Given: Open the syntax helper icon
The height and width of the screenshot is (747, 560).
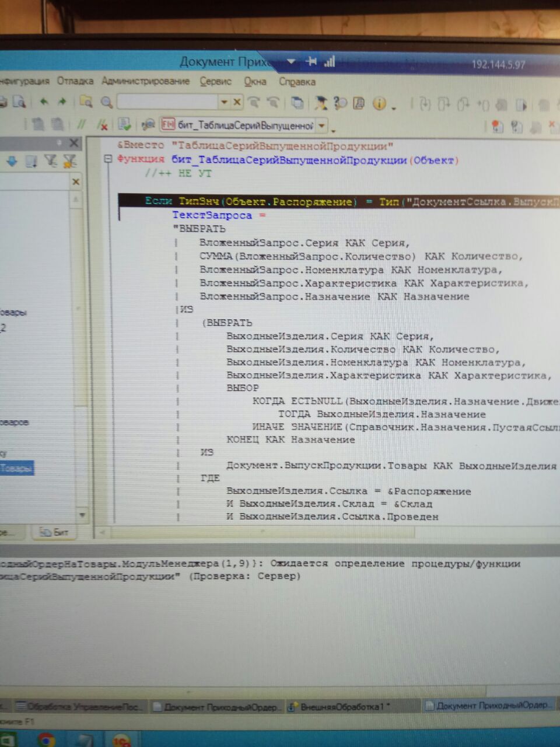Looking at the screenshot, I should pos(320,103).
